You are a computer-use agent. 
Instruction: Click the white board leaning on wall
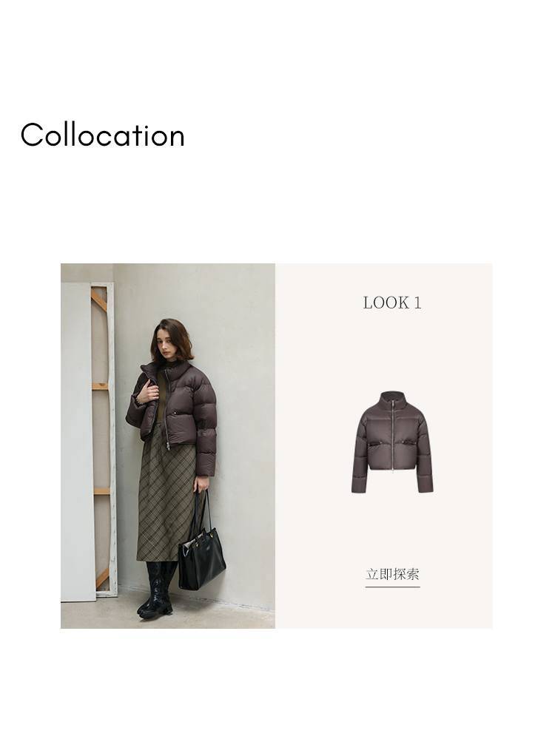[77, 442]
